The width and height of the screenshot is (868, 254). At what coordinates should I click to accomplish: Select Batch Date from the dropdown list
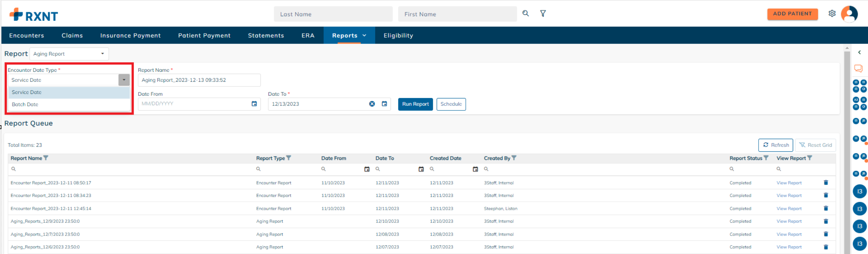25,105
